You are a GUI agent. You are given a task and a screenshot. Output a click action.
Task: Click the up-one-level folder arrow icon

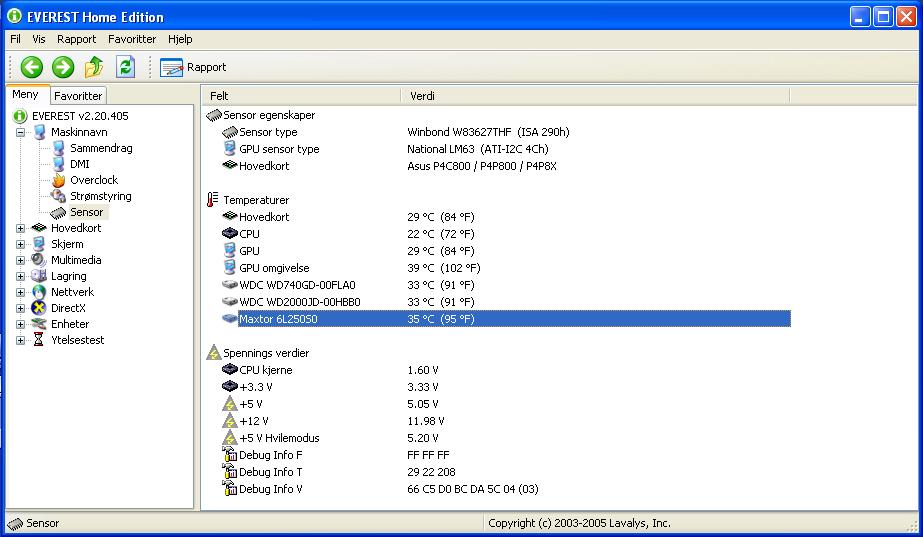[94, 67]
